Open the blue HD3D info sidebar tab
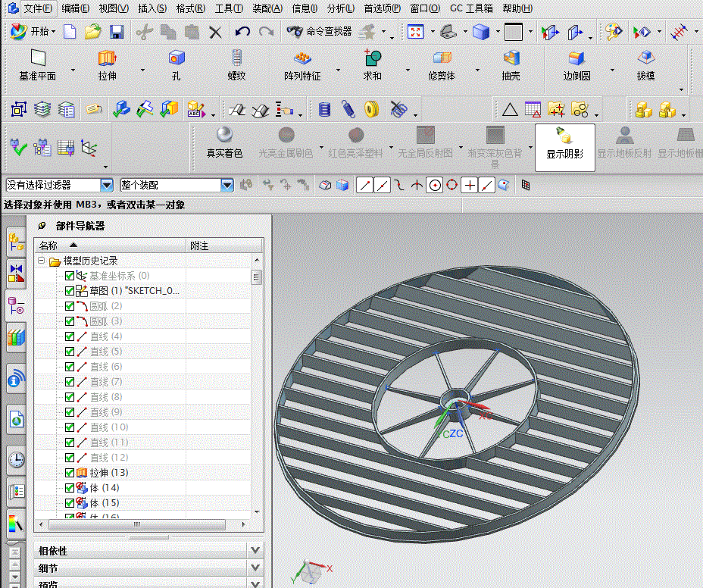This screenshot has height=588, width=703. (16, 379)
